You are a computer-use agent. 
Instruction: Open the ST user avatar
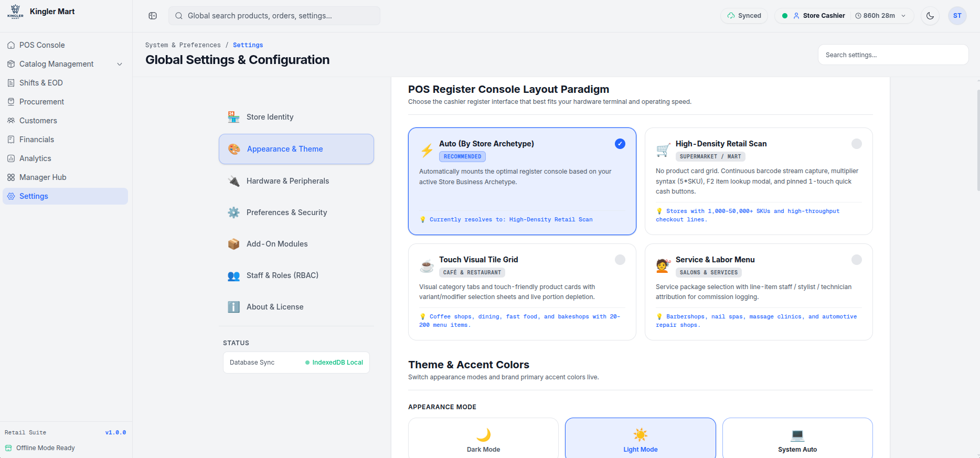tap(957, 16)
